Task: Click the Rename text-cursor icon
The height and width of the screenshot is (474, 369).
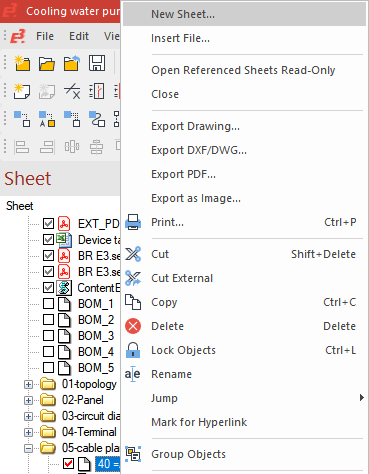Action: (132, 374)
